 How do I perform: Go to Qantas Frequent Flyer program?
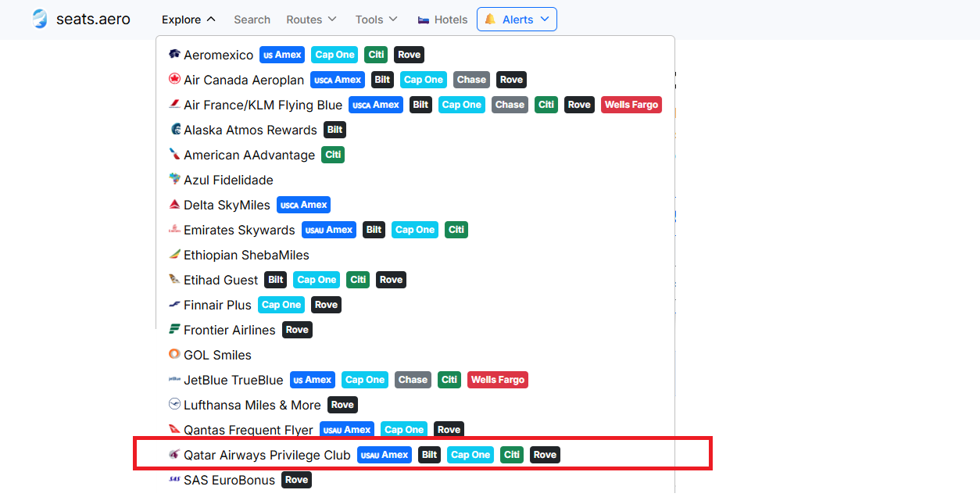point(248,430)
